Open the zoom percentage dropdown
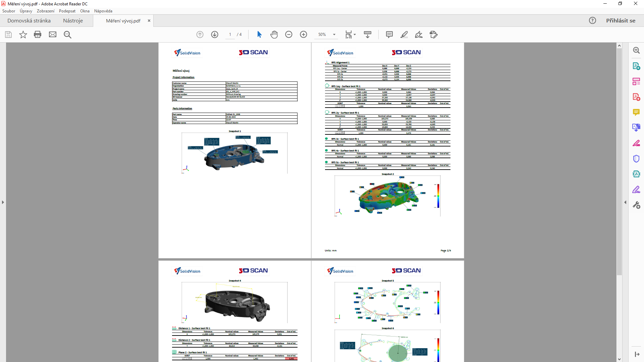This screenshot has width=644, height=362. 334,35
